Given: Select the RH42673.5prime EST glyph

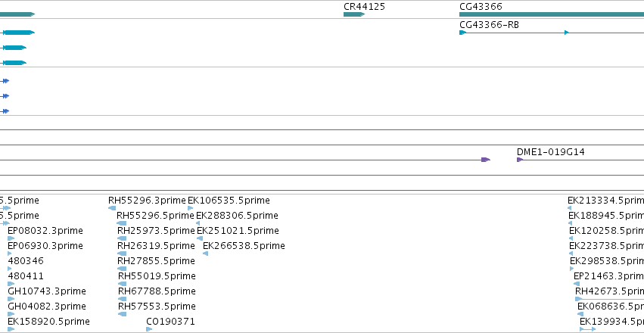Looking at the screenshot, I should [609, 299].
